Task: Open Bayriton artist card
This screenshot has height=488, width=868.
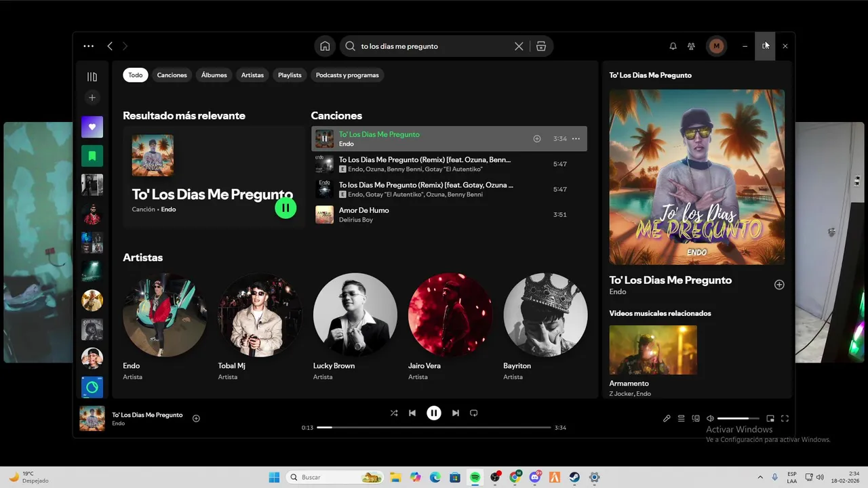Action: [x=545, y=327]
